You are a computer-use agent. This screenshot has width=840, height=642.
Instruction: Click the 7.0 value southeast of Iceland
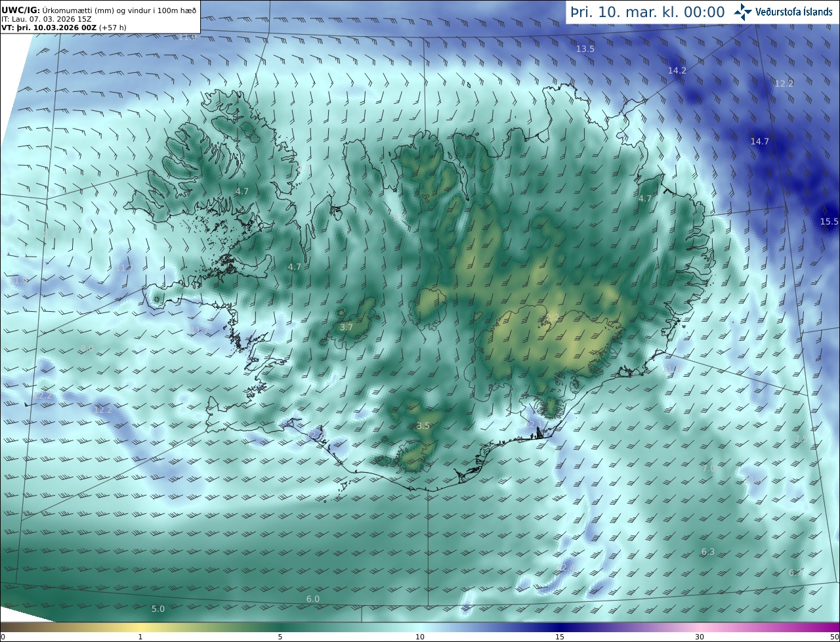click(x=709, y=468)
